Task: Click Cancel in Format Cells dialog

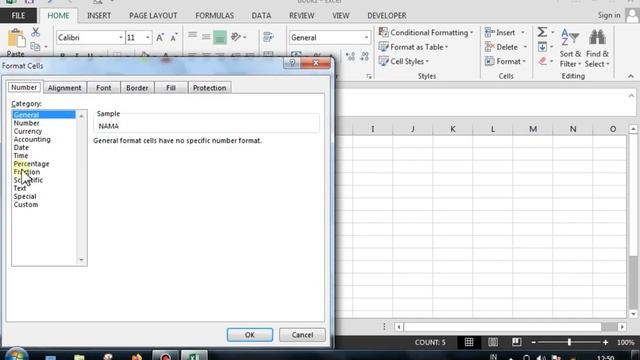Action: tap(302, 335)
